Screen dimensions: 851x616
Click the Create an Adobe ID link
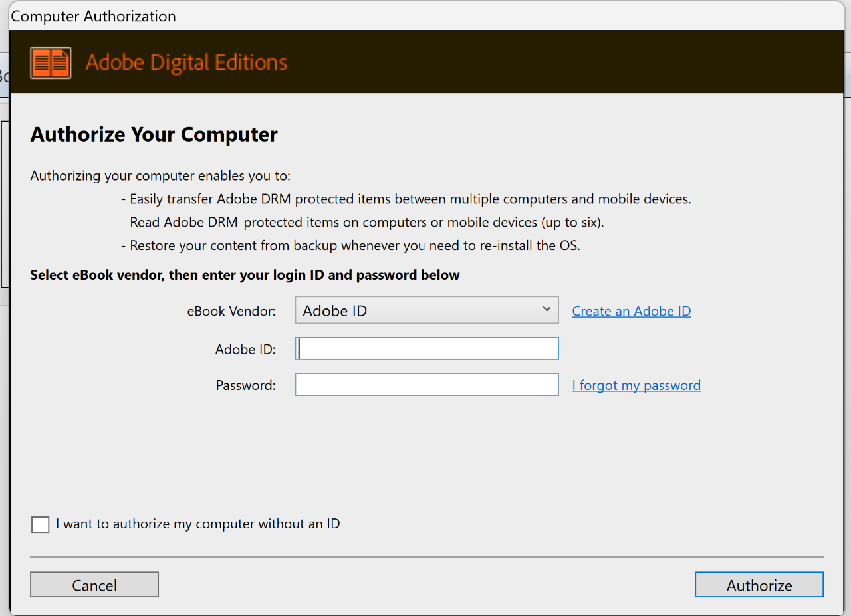[631, 311]
